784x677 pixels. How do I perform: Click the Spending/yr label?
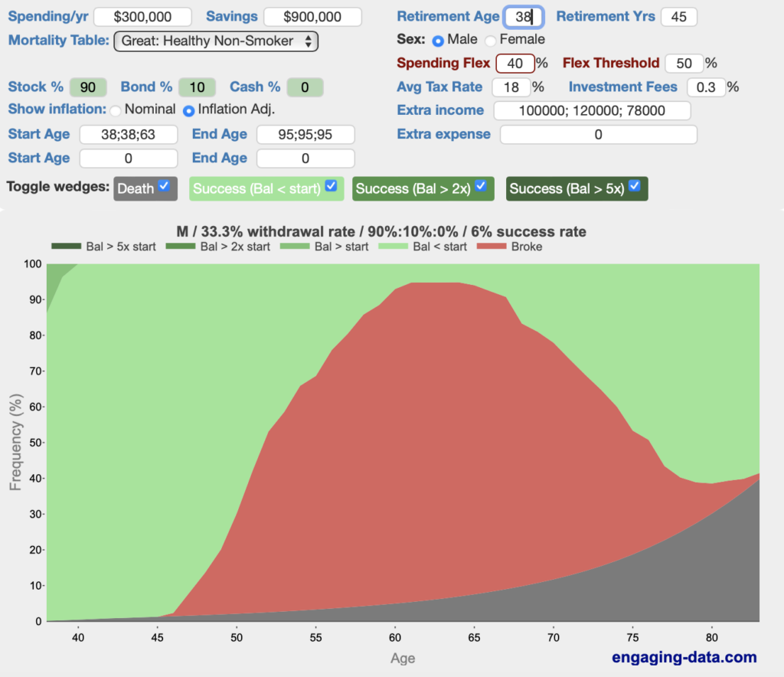[x=48, y=17]
